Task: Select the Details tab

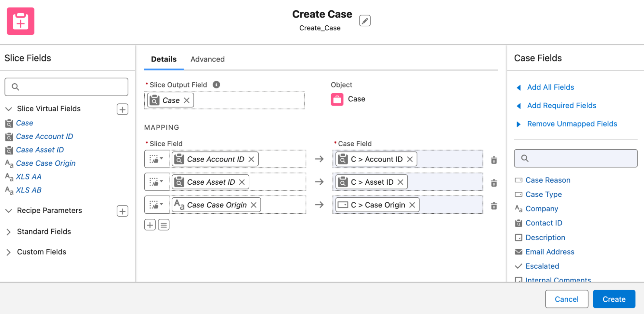Action: pyautogui.click(x=164, y=59)
